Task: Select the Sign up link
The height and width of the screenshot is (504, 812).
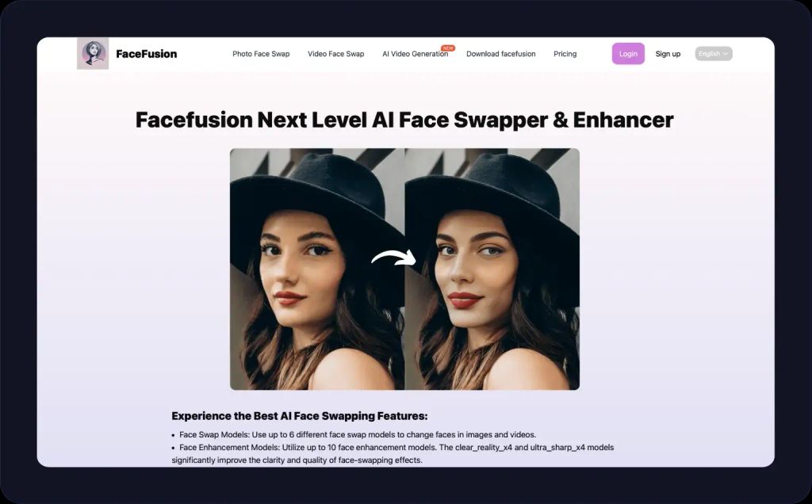Action: point(668,54)
